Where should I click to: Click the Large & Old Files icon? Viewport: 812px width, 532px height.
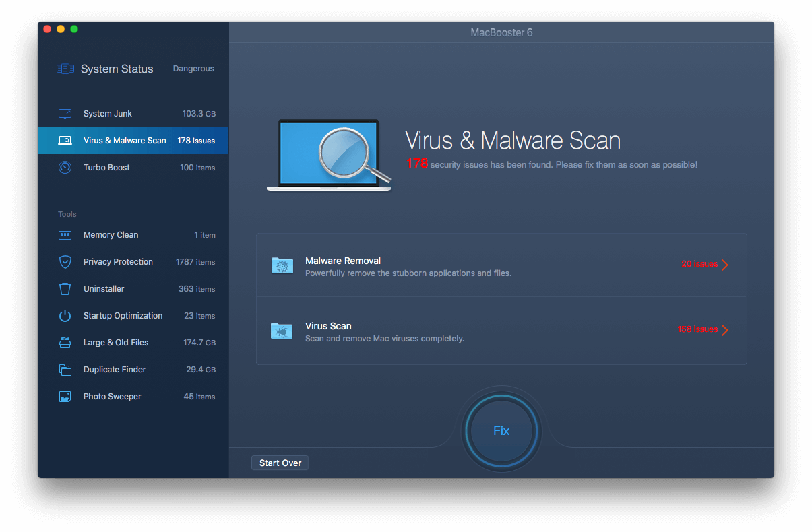click(x=65, y=343)
